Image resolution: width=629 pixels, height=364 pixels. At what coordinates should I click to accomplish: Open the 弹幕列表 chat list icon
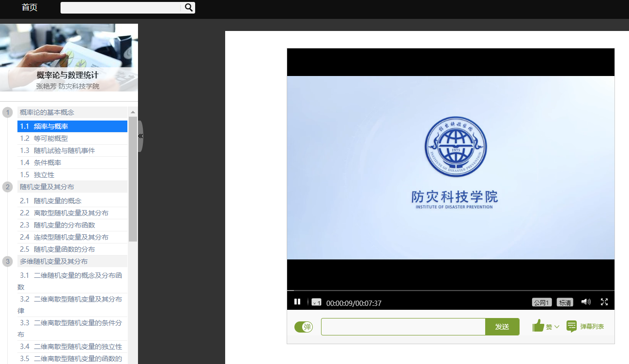[572, 326]
